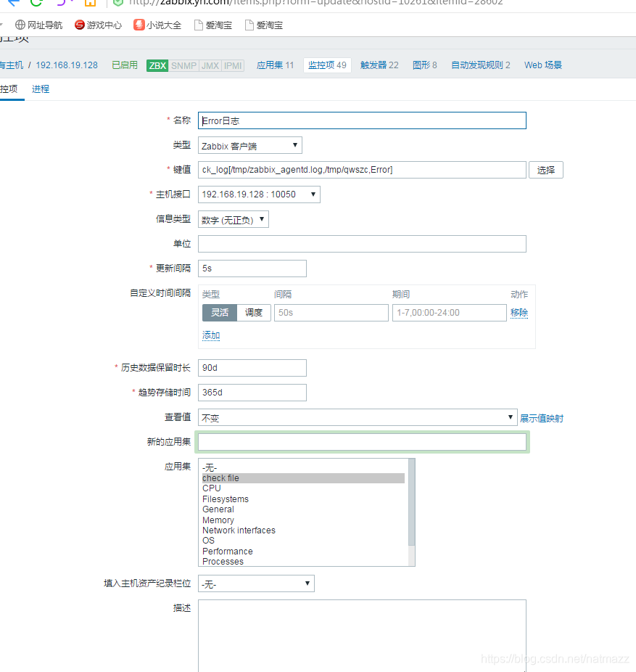Open the 主机接口 192.168.19.128 dropdown
This screenshot has height=672, width=636.
click(x=259, y=194)
